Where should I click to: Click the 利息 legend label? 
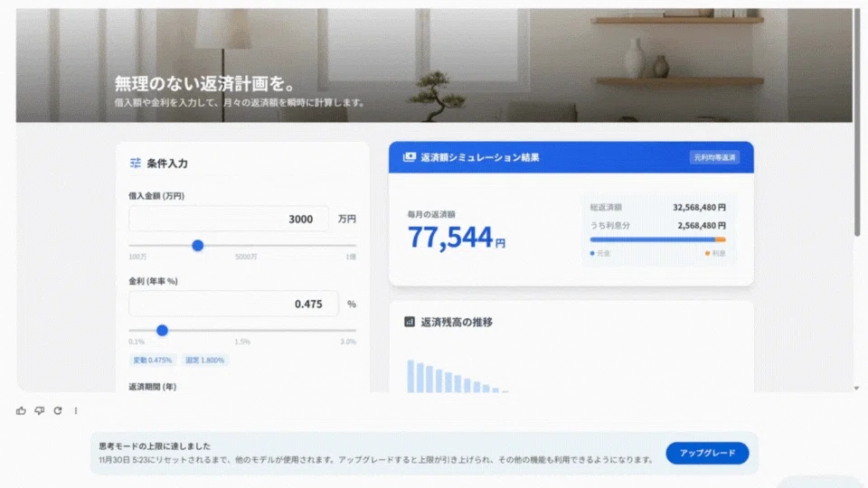coord(719,253)
